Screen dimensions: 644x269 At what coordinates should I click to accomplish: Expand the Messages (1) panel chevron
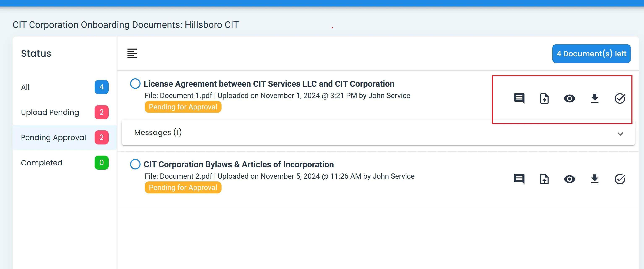[620, 134]
